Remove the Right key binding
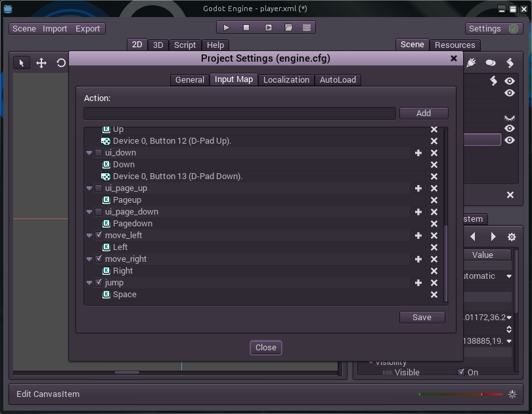 pyautogui.click(x=434, y=271)
